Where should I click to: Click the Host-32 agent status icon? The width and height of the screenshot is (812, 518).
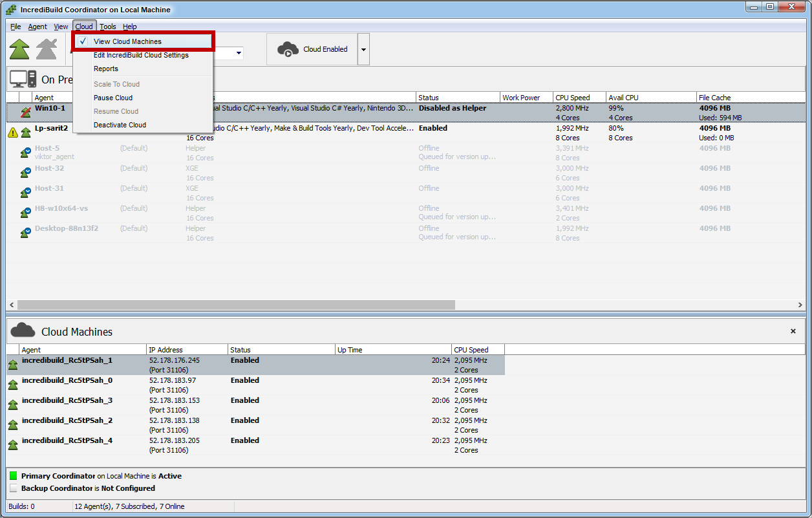pos(26,173)
